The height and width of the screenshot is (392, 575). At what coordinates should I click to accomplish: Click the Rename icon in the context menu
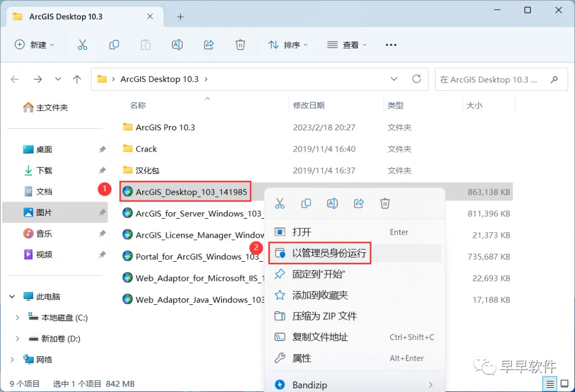coord(332,203)
